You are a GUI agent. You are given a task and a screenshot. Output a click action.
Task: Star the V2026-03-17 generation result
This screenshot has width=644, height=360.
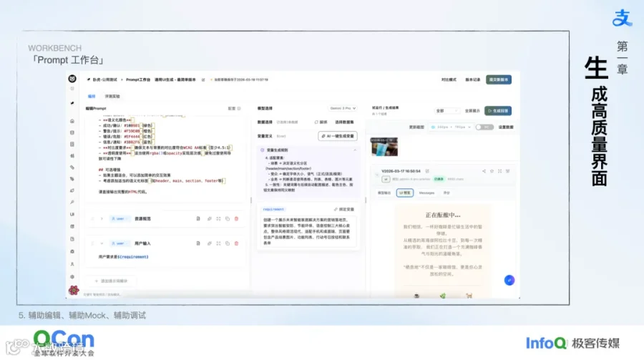(x=492, y=171)
